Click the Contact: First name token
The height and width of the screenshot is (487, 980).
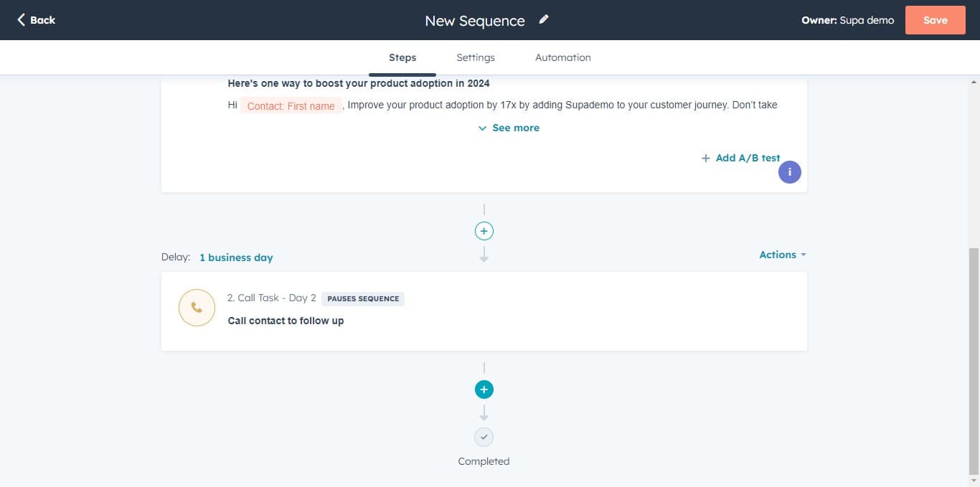click(291, 106)
